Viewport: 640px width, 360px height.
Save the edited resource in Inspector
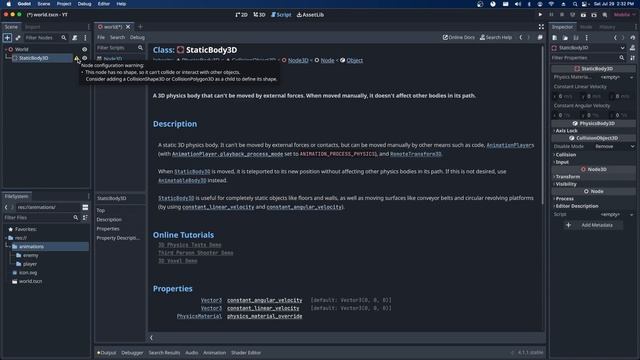[576, 38]
